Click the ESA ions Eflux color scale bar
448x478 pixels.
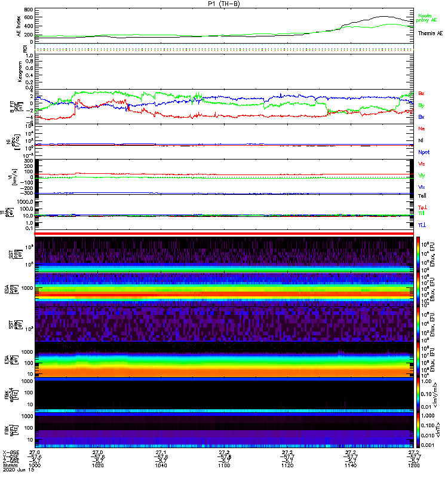[418, 289]
